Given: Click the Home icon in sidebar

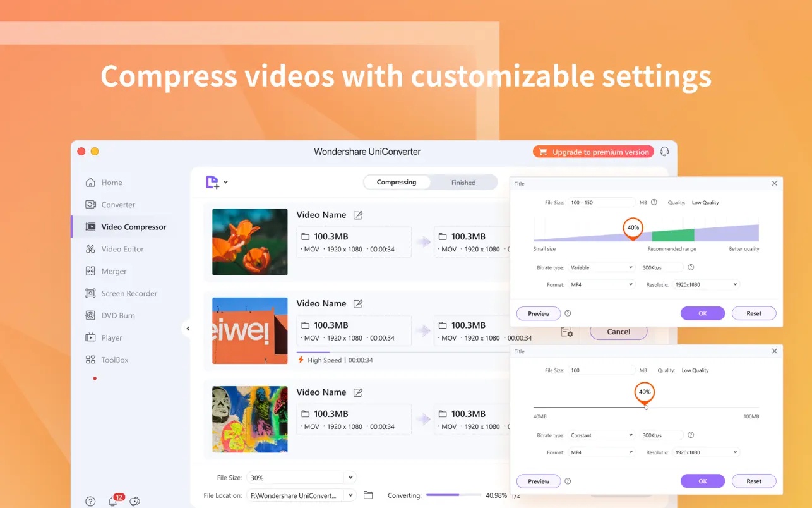Looking at the screenshot, I should click(x=90, y=183).
